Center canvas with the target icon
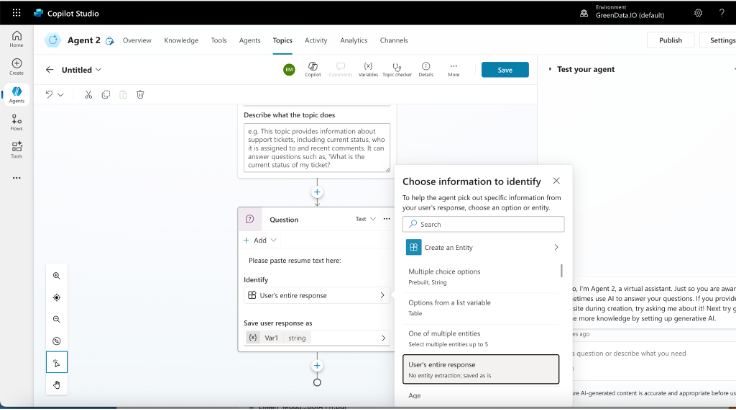This screenshot has height=410, width=736. [56, 297]
